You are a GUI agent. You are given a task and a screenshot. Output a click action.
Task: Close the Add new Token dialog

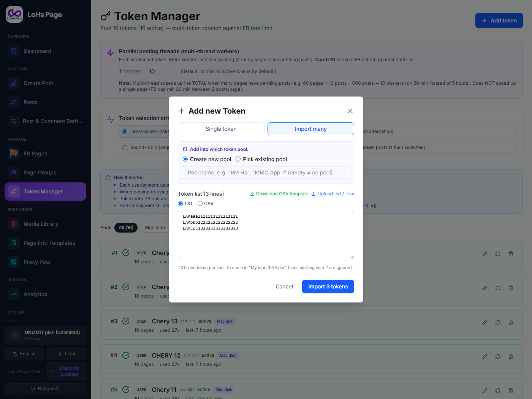[350, 111]
